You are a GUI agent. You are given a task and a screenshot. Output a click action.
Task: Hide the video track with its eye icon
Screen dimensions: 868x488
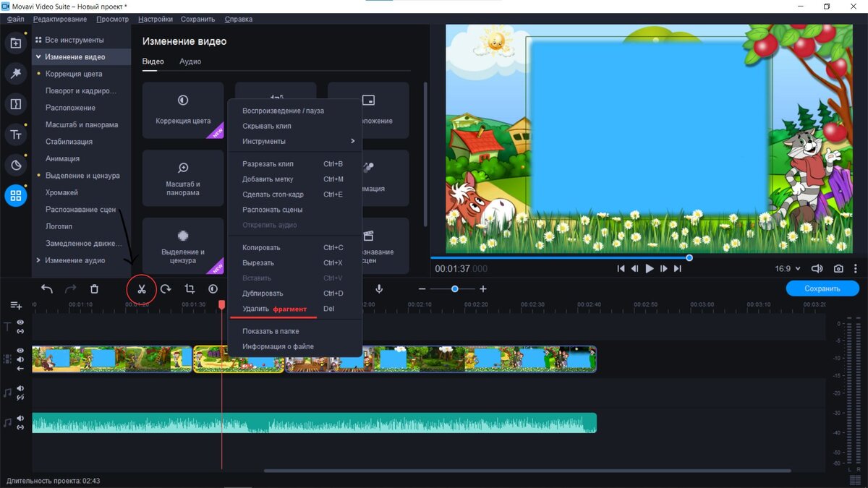tap(21, 351)
